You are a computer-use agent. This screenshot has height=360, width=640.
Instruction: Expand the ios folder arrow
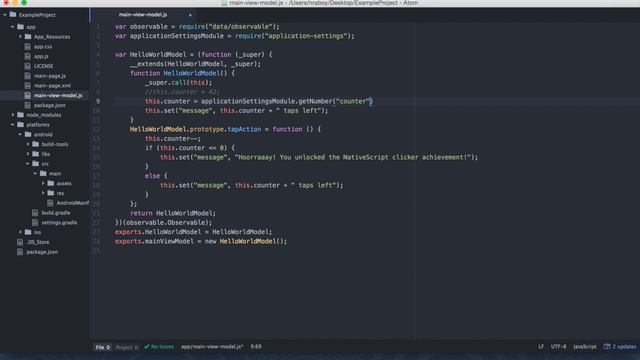click(20, 232)
